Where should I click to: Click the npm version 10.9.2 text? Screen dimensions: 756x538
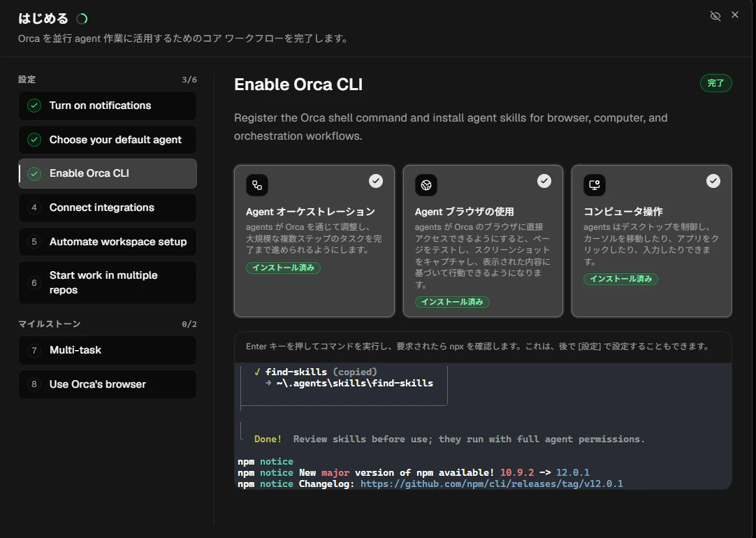(517, 472)
